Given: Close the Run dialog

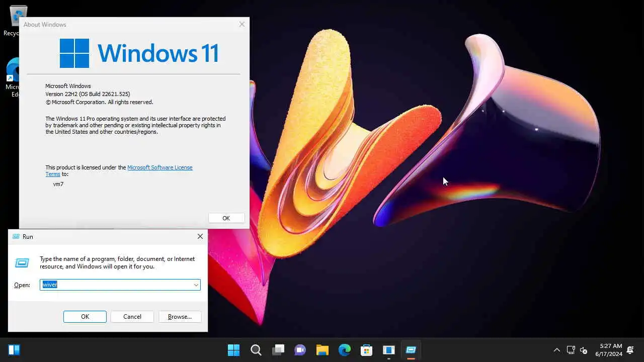Looking at the screenshot, I should pyautogui.click(x=200, y=236).
